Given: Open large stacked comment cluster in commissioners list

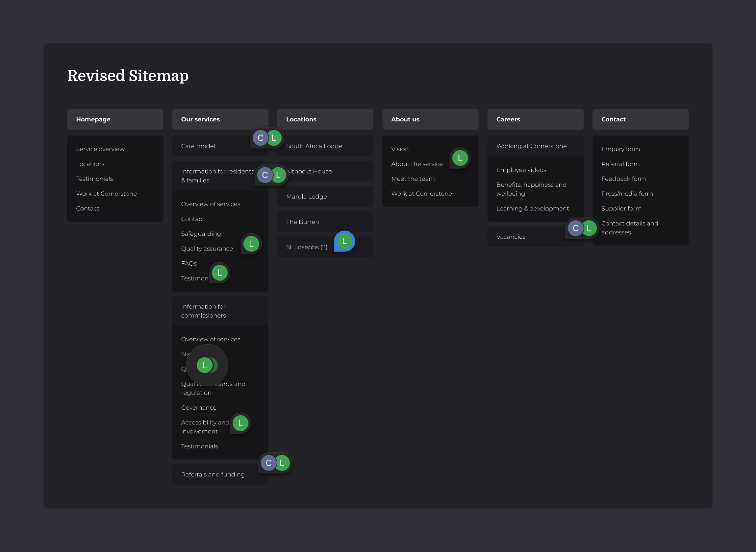Looking at the screenshot, I should 207,365.
